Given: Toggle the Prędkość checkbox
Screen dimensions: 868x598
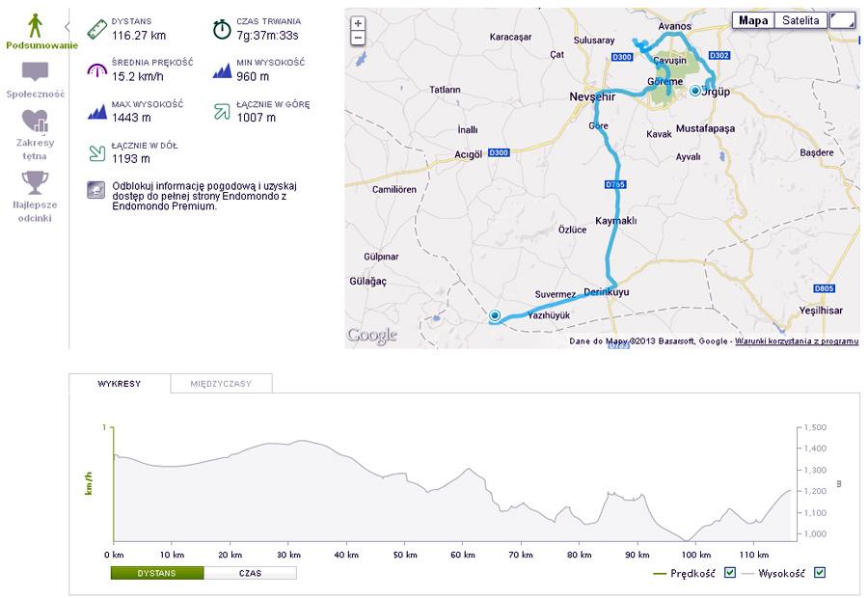Looking at the screenshot, I should pyautogui.click(x=730, y=573).
